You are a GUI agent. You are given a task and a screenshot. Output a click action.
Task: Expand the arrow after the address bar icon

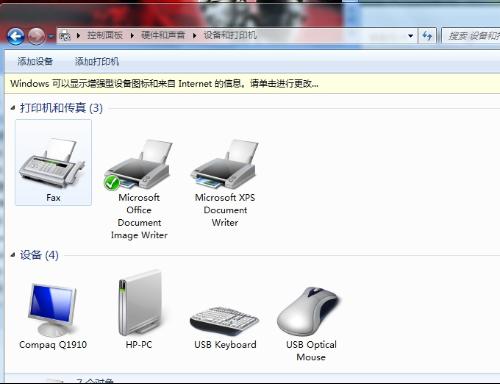(78, 35)
